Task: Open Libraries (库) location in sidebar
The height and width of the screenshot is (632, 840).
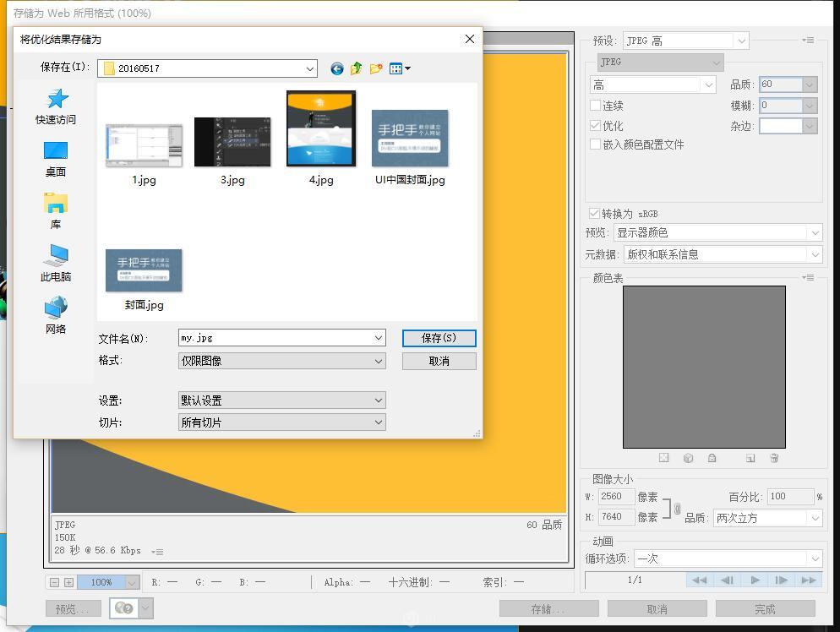Action: pyautogui.click(x=56, y=211)
